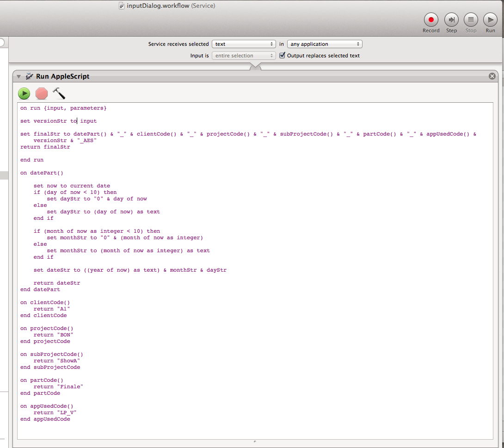Viewport: 504px width, 448px height.
Task: Click the 'return finalStr' line in script
Action: pyautogui.click(x=45, y=147)
